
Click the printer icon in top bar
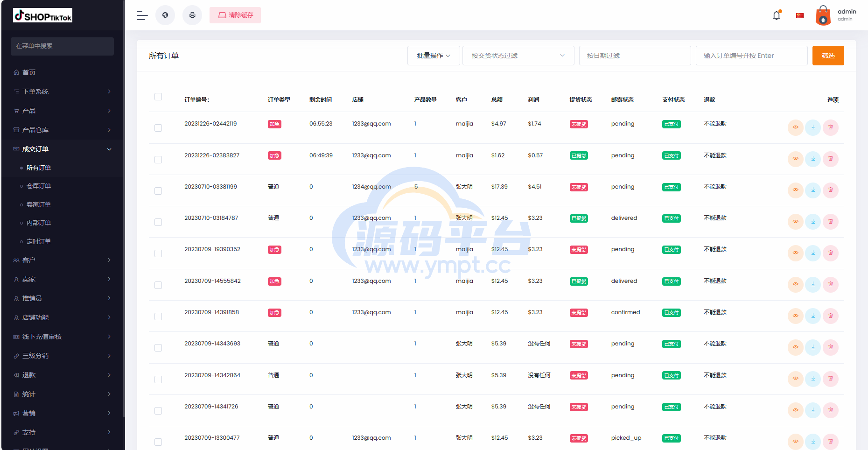pyautogui.click(x=192, y=15)
